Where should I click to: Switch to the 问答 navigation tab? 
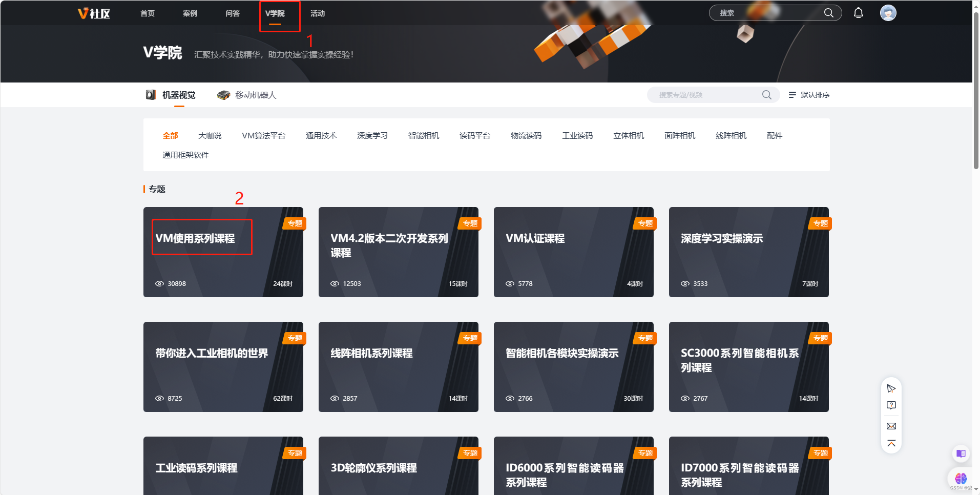[232, 13]
